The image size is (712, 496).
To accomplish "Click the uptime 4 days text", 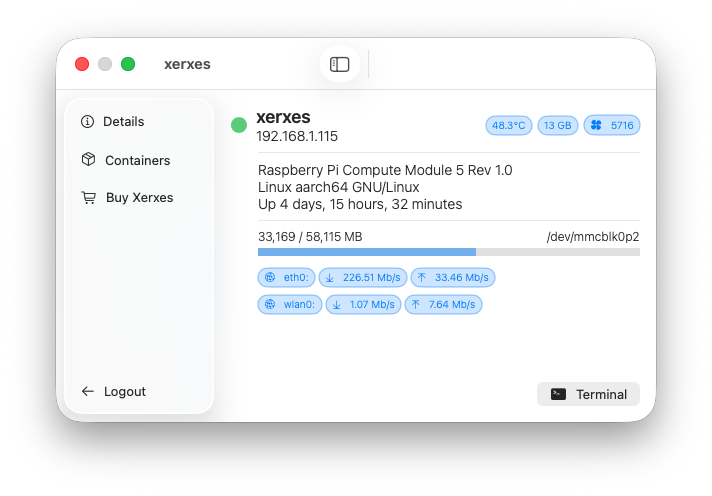I will click(360, 204).
